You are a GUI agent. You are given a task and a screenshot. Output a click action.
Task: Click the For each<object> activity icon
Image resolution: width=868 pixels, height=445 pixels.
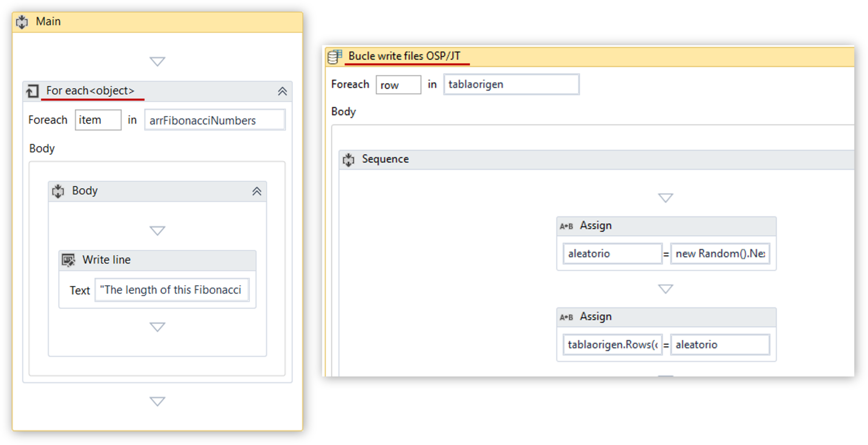click(x=33, y=91)
